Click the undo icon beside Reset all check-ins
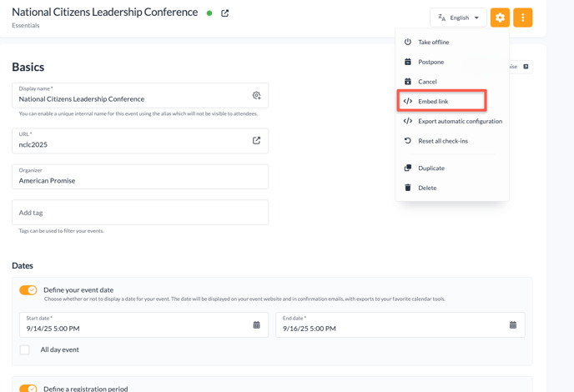The image size is (574, 392). tap(408, 141)
